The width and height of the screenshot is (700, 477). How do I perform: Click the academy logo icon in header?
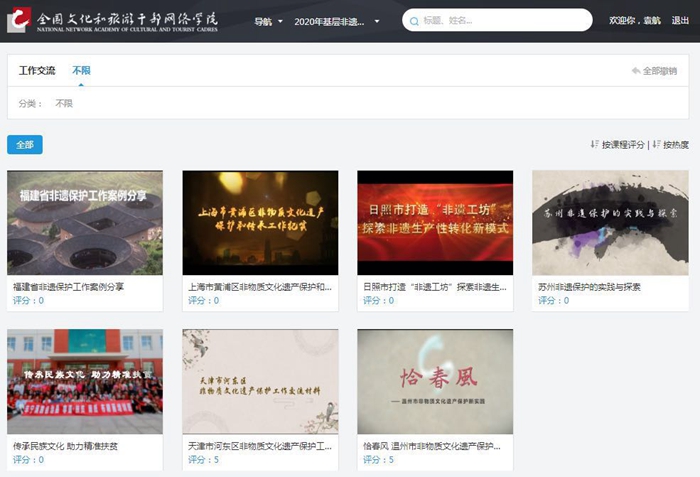tap(19, 20)
